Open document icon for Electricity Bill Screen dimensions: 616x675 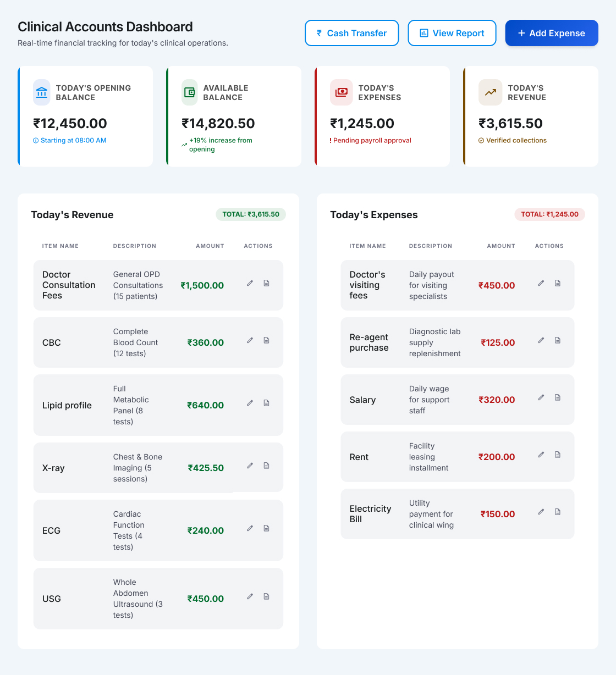(558, 512)
